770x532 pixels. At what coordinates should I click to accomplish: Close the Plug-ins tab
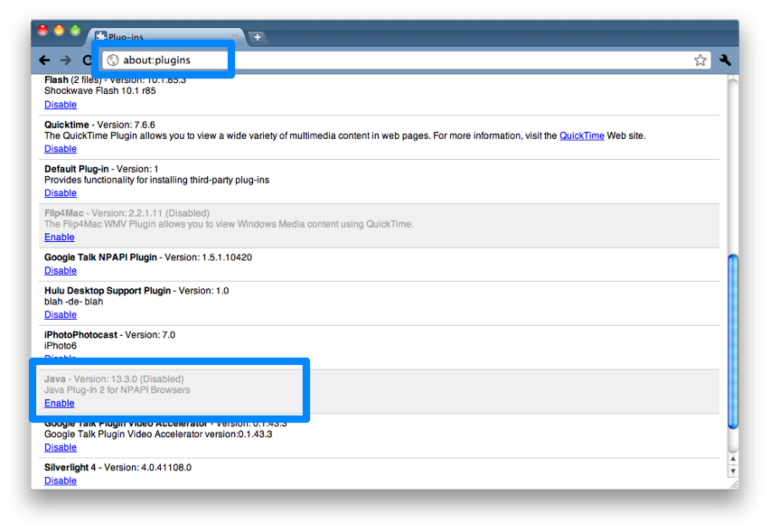point(235,37)
